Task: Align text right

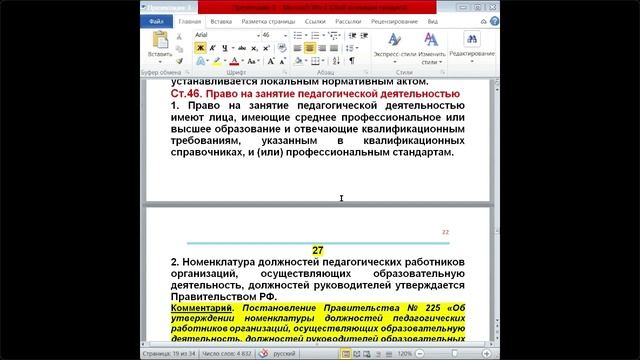Action: 322,48
